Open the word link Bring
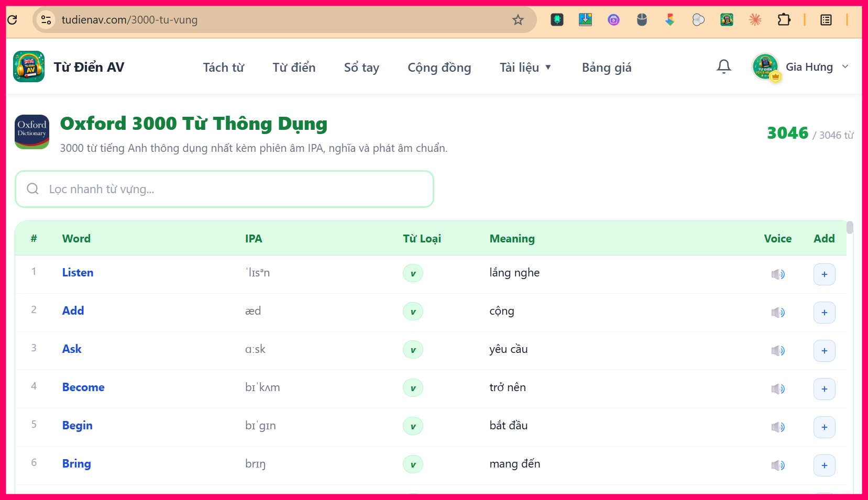868x500 pixels. pyautogui.click(x=76, y=464)
